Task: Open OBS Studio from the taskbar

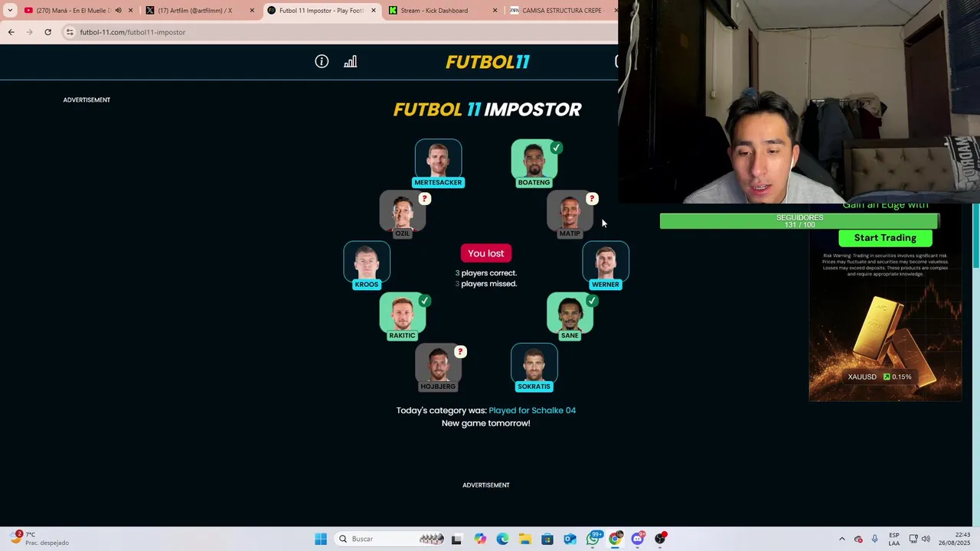Action: tap(660, 539)
